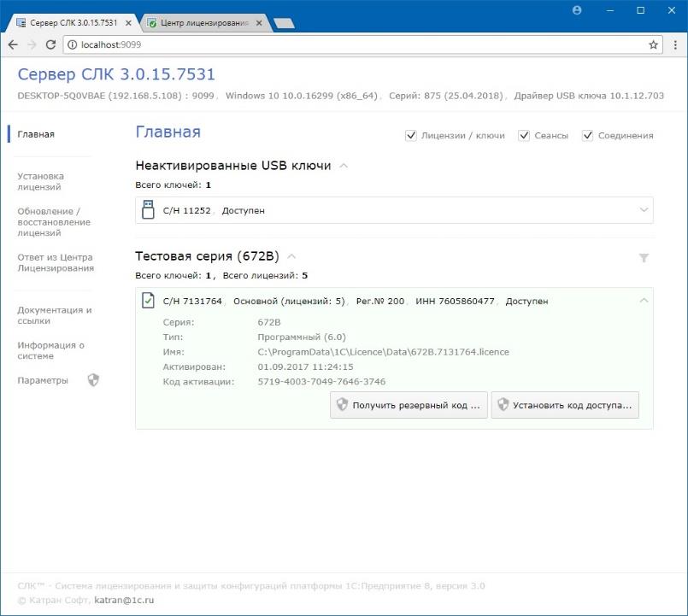
Task: Click the site info icon in address bar
Action: (x=73, y=44)
